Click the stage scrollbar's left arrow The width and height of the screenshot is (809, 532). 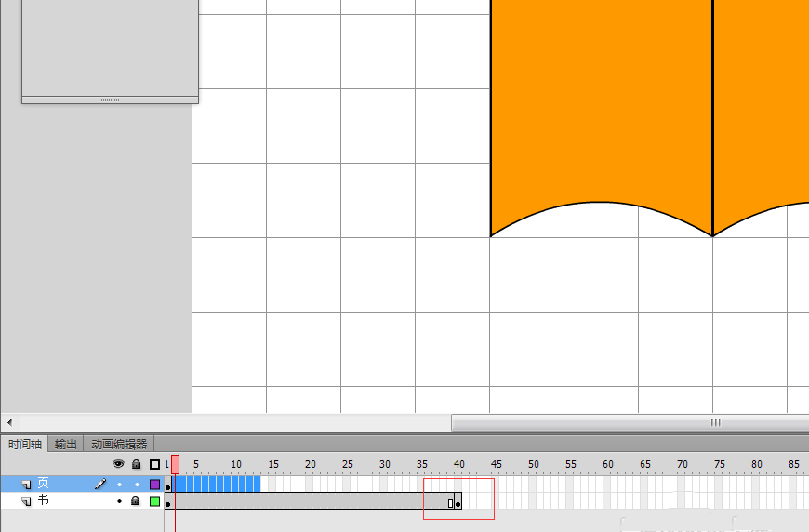pyautogui.click(x=10, y=422)
